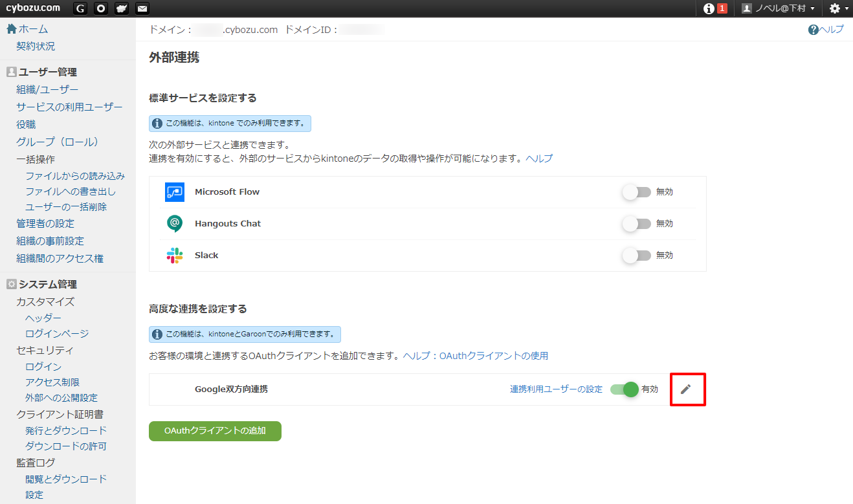Click the Microsoft Flow service icon

click(x=175, y=192)
